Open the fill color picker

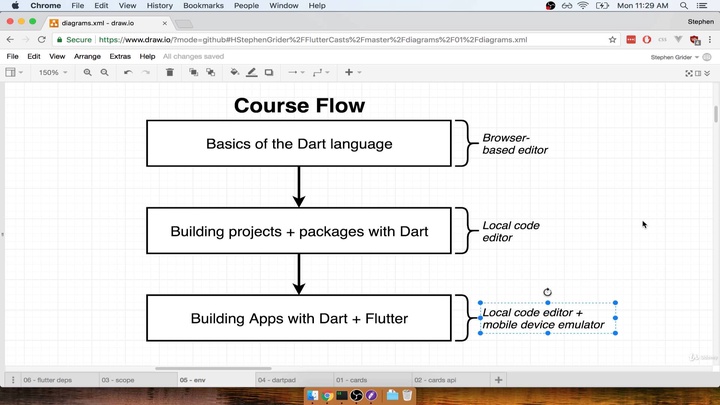point(235,72)
